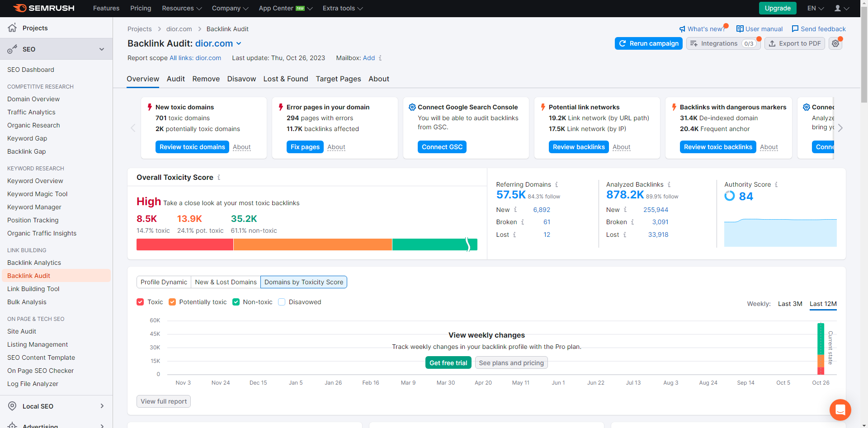Click the Authority Score trend chart

(x=780, y=233)
